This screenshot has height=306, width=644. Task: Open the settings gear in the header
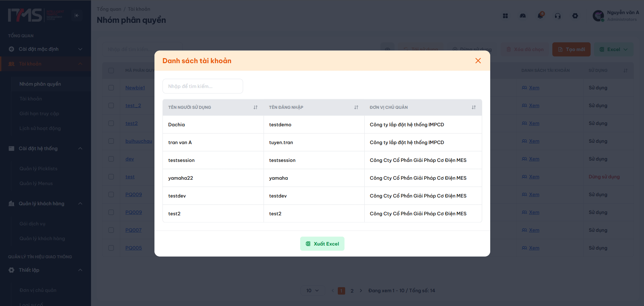pyautogui.click(x=575, y=16)
